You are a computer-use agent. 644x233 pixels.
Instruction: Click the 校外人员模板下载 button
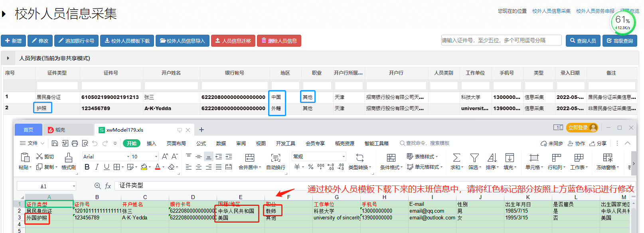[x=127, y=41]
